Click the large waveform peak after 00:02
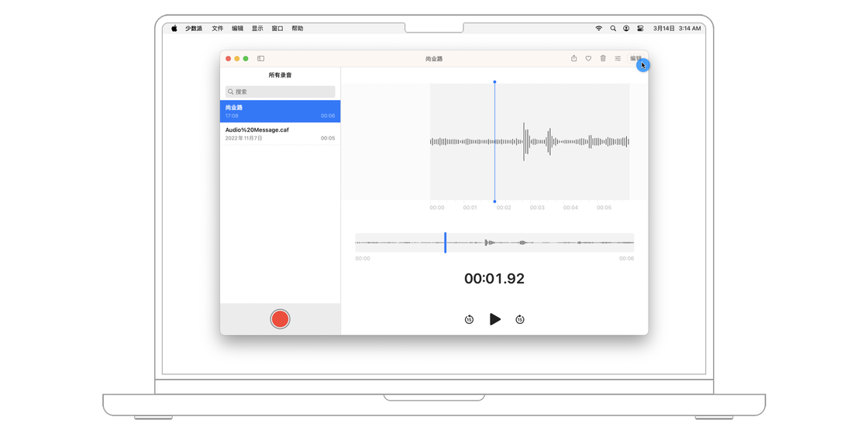 524,142
